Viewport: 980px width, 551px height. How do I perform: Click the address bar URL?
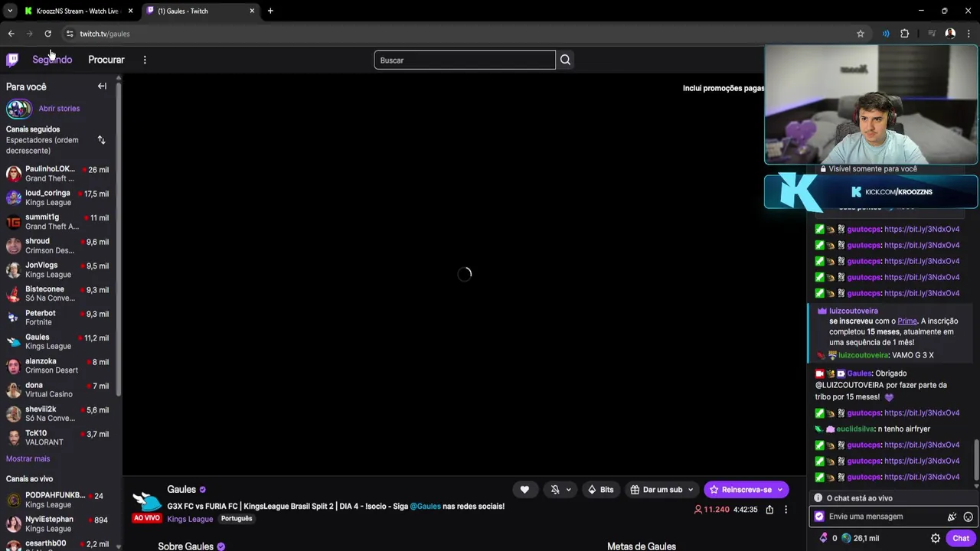[x=105, y=34]
